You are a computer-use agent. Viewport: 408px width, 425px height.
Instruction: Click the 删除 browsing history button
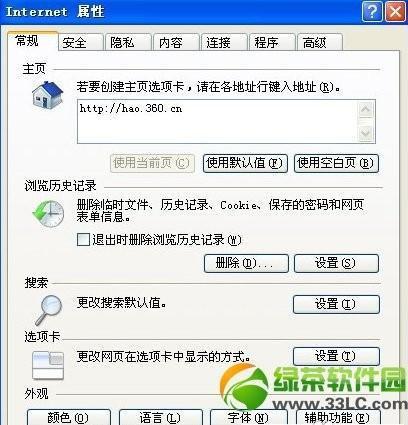pyautogui.click(x=246, y=263)
